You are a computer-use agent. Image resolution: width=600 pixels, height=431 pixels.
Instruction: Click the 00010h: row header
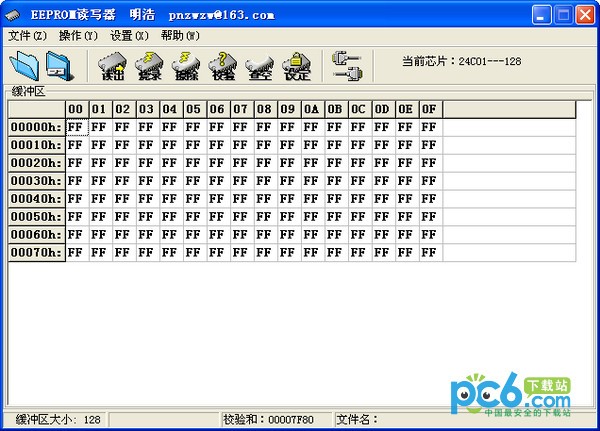[37, 145]
